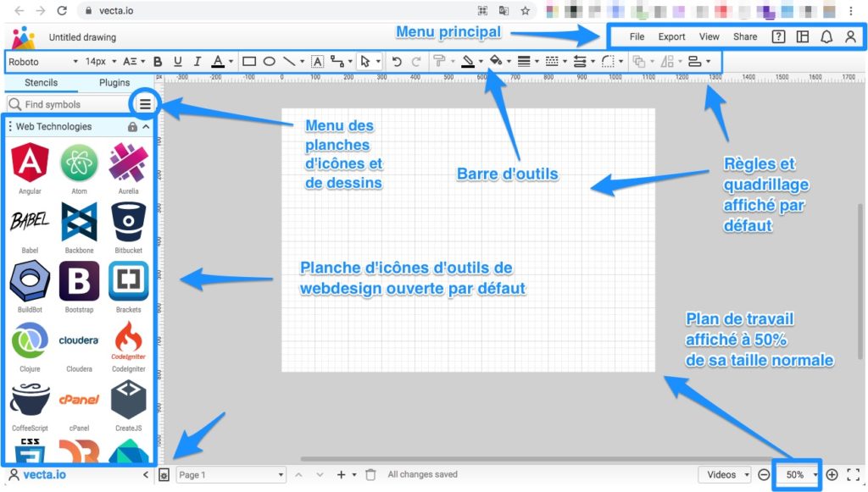Choose the Aurelia stencil icon
This screenshot has width=868, height=492.
(x=129, y=162)
